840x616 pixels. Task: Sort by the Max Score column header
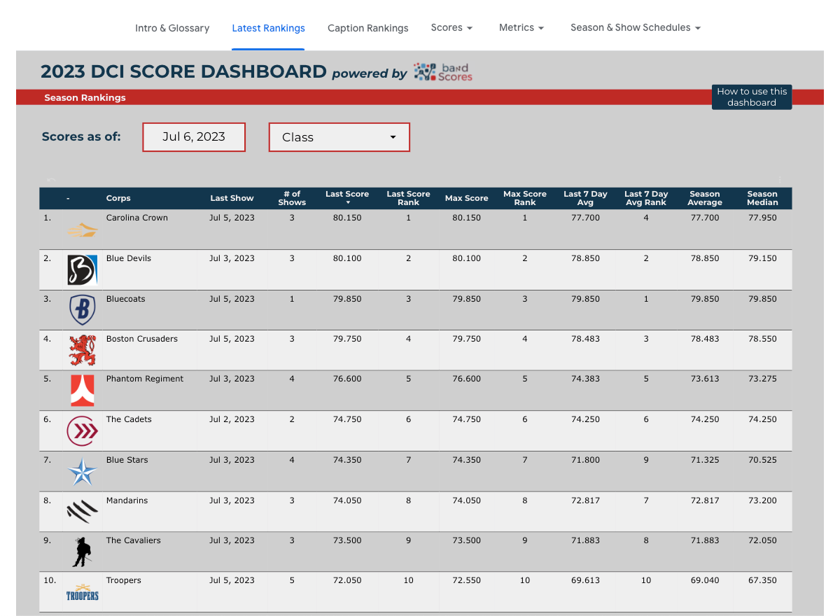[466, 198]
